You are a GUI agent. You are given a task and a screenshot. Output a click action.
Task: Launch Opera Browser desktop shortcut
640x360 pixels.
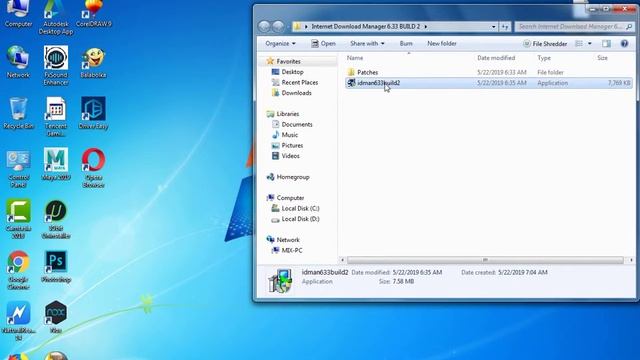click(x=93, y=168)
